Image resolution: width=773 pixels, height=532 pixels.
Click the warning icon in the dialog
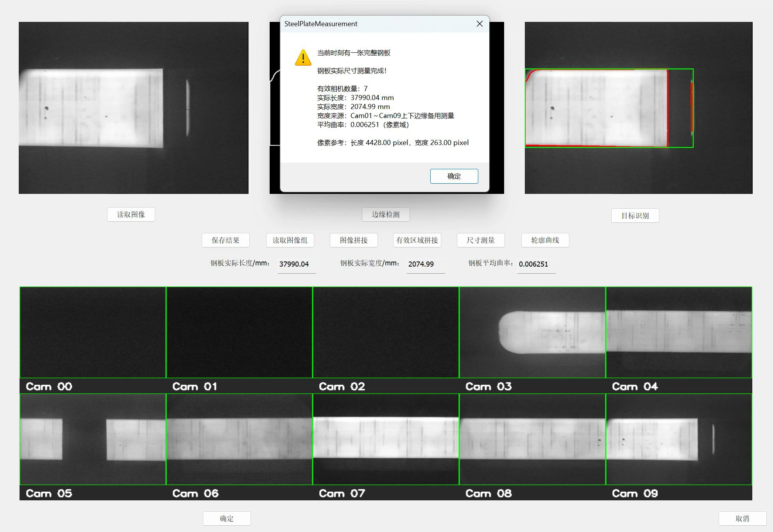click(x=303, y=58)
